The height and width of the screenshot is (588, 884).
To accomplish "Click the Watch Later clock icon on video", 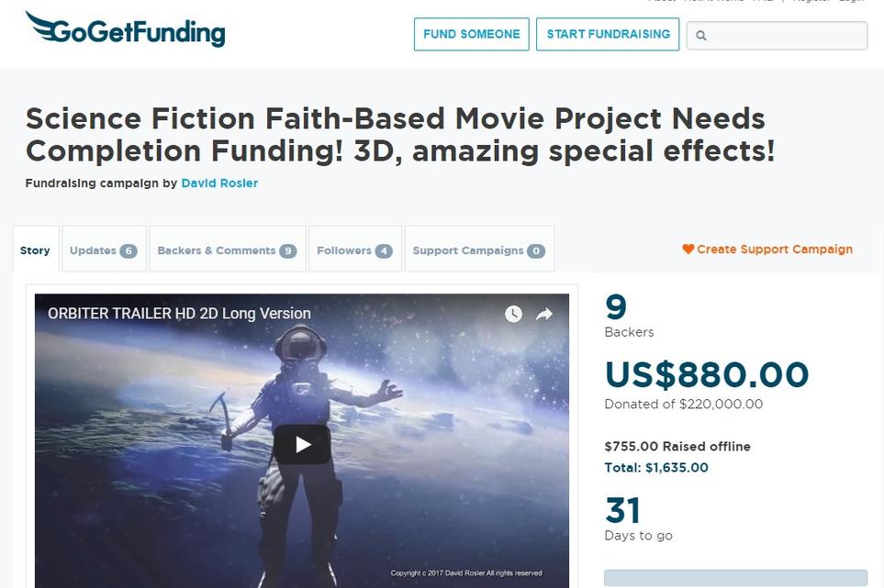I will coord(513,315).
